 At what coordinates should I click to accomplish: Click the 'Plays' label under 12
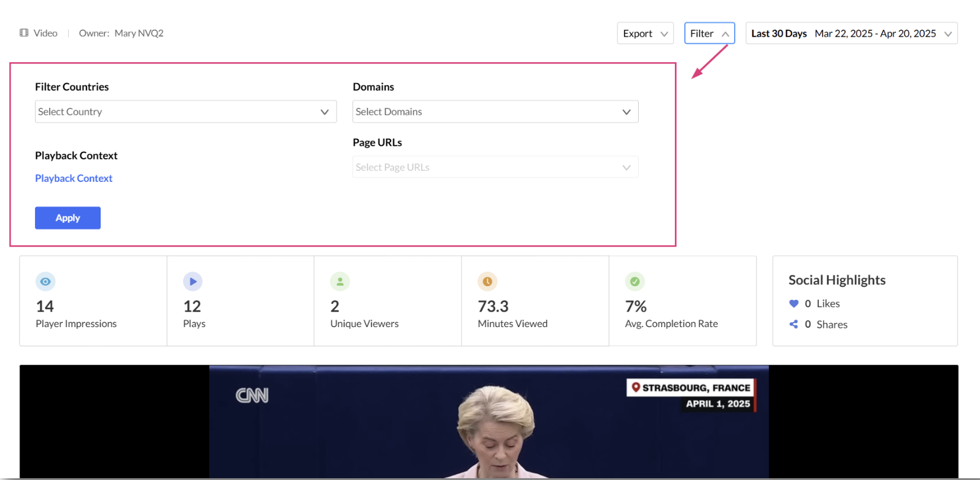pyautogui.click(x=194, y=324)
